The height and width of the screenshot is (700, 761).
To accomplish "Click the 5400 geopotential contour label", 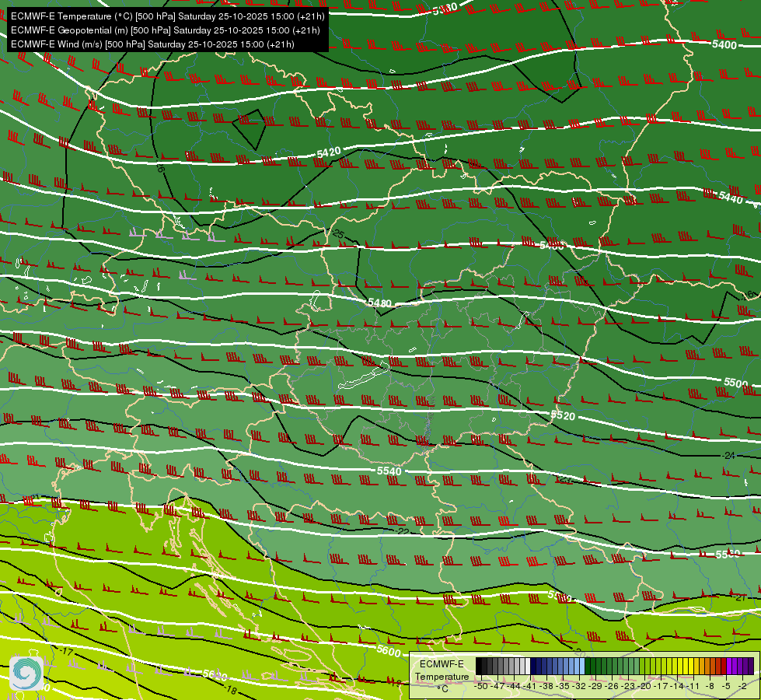I will click(x=724, y=44).
